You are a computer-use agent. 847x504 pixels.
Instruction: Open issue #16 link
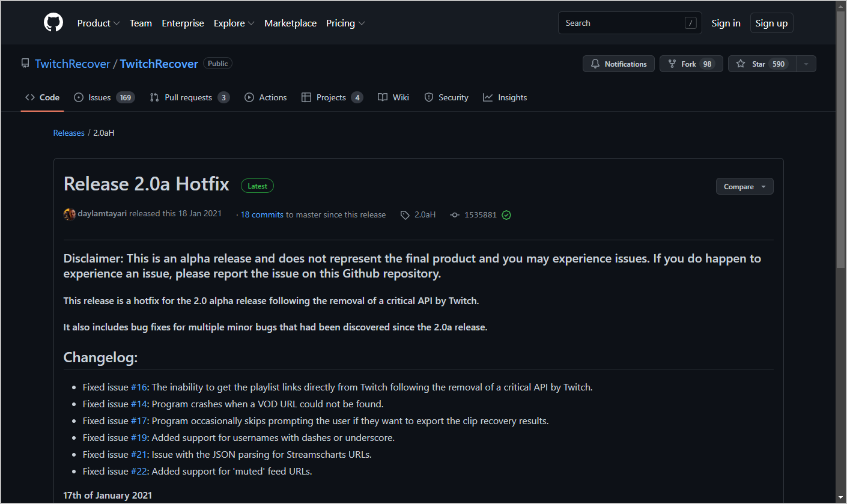[139, 387]
